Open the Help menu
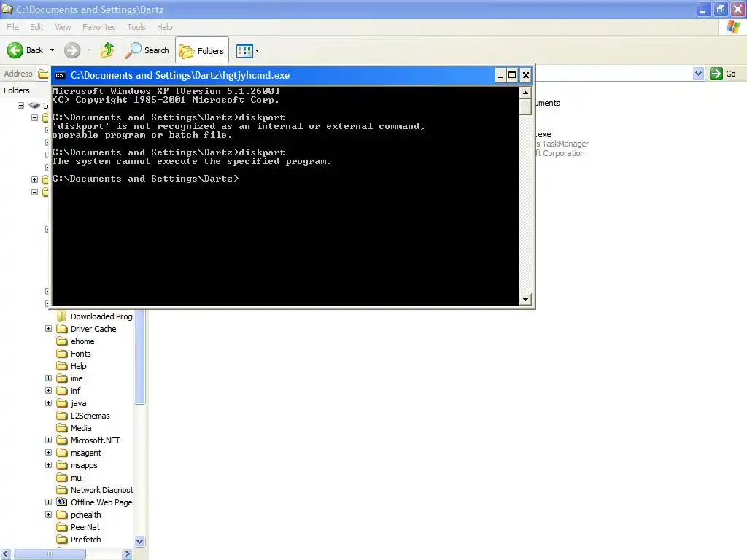Screen dimensions: 747x560 click(x=165, y=27)
